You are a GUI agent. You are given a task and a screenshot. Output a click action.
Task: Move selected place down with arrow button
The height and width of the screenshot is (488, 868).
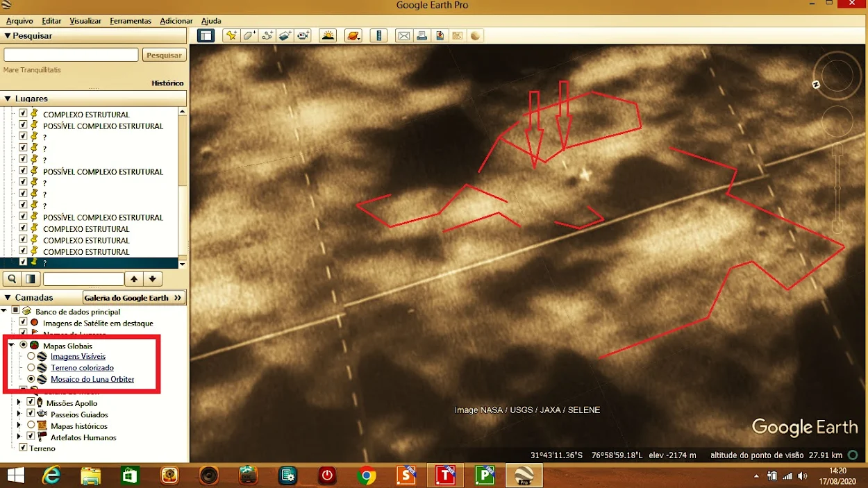click(x=152, y=279)
